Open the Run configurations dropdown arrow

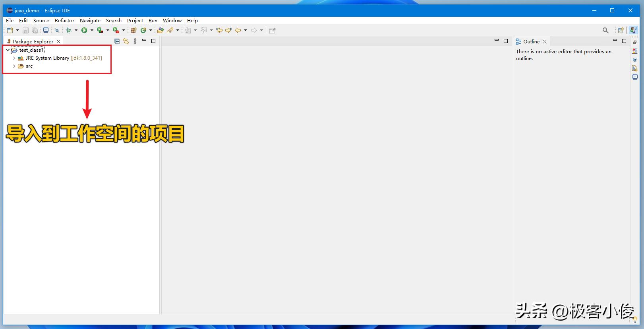[x=92, y=30]
